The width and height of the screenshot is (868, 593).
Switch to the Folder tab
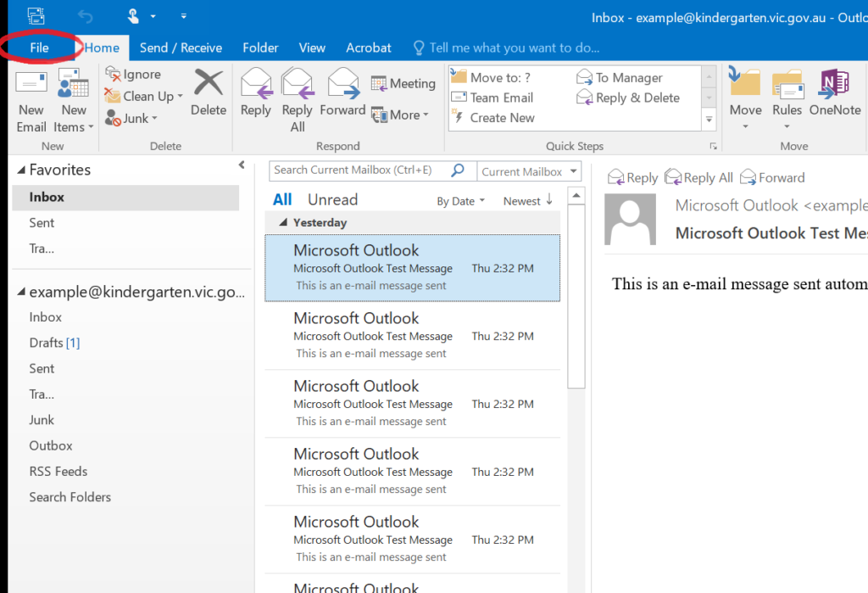pos(260,48)
